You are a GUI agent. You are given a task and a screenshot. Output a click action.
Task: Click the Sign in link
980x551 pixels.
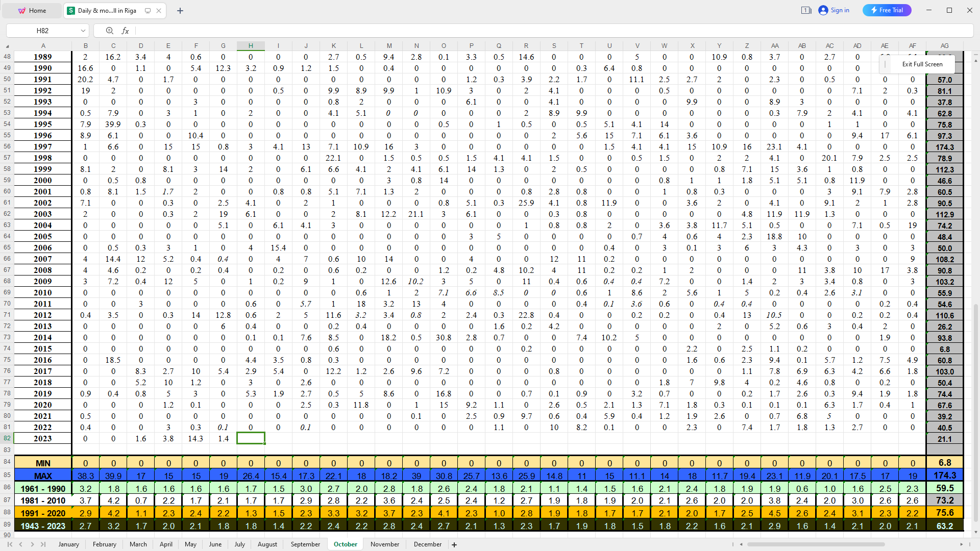tap(834, 10)
